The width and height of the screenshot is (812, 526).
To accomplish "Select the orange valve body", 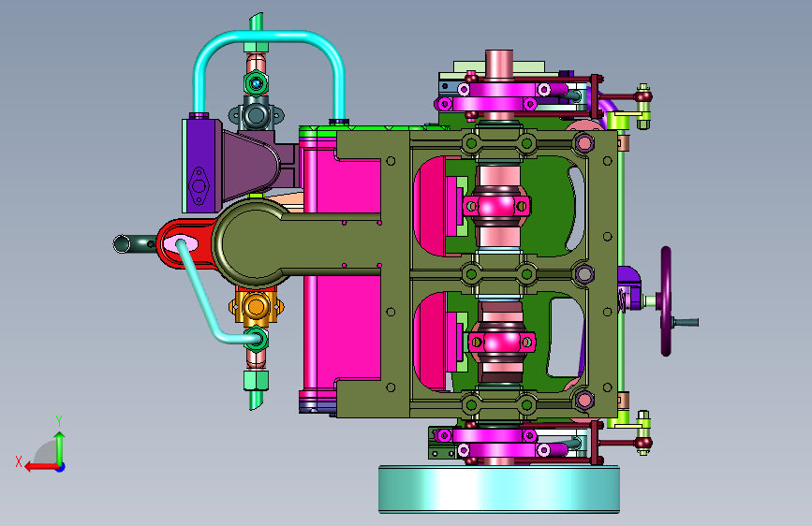I will tap(256, 308).
